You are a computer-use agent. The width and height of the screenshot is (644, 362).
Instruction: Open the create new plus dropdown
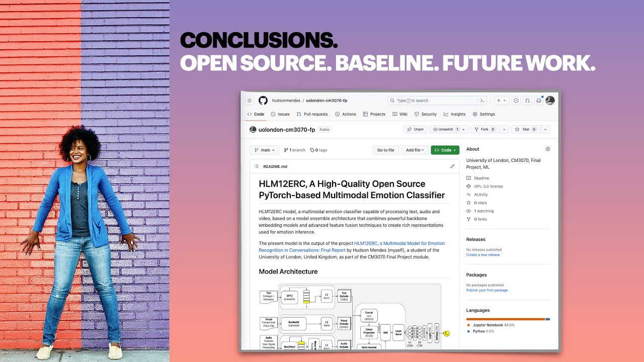[502, 101]
